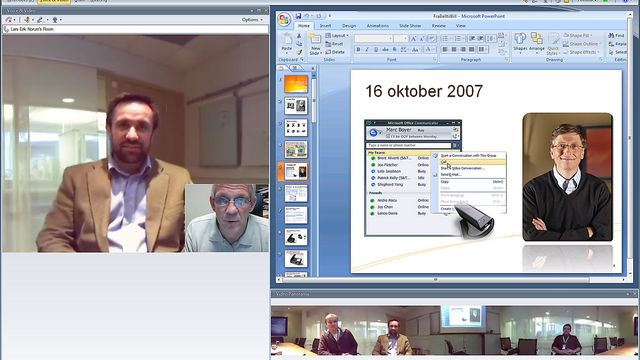Click the microphone icon in Voice & Video

pos(27,20)
